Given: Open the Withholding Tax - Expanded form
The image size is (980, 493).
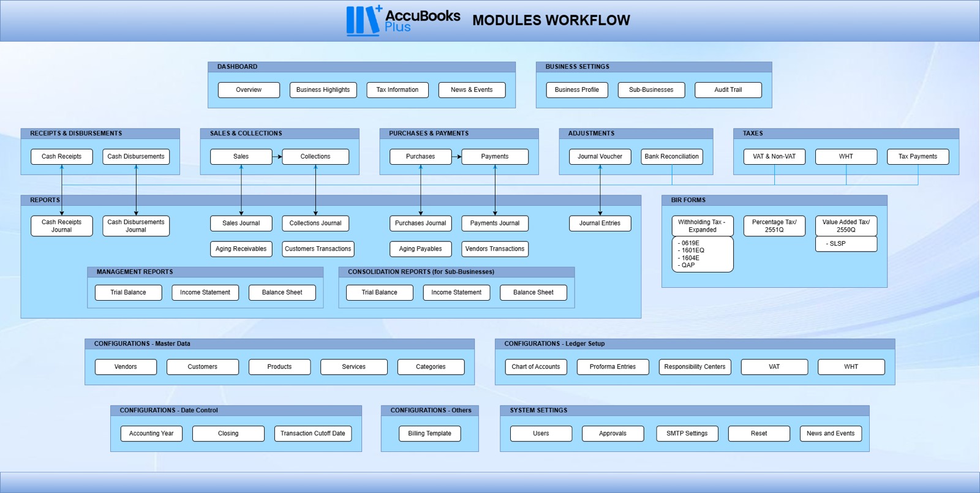Looking at the screenshot, I should pyautogui.click(x=703, y=226).
